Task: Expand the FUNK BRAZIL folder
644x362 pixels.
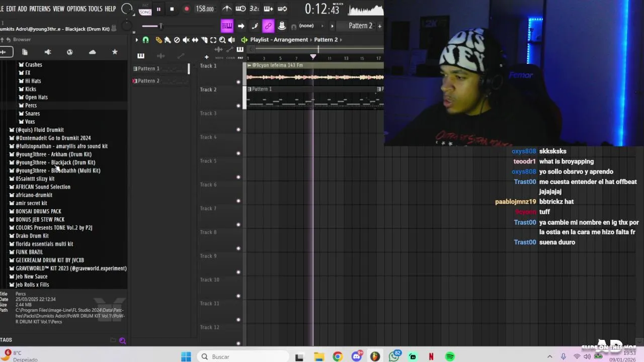Action: (x=29, y=252)
